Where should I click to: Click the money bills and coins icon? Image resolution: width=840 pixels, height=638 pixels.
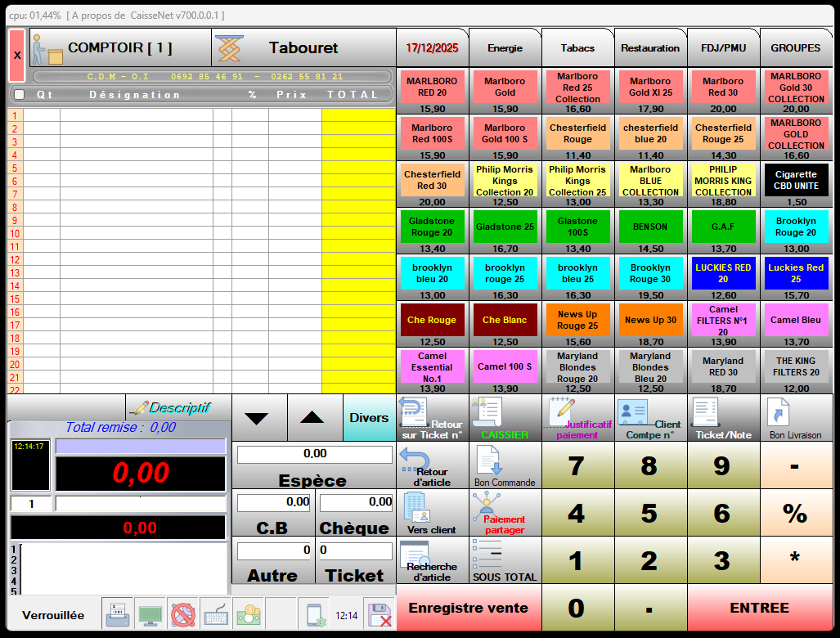(249, 613)
